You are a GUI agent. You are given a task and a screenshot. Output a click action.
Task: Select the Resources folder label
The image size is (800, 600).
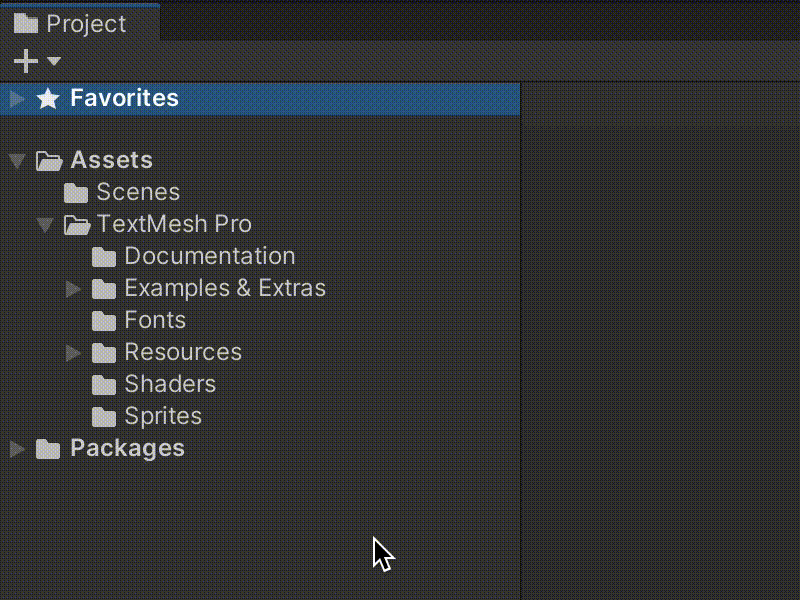183,352
